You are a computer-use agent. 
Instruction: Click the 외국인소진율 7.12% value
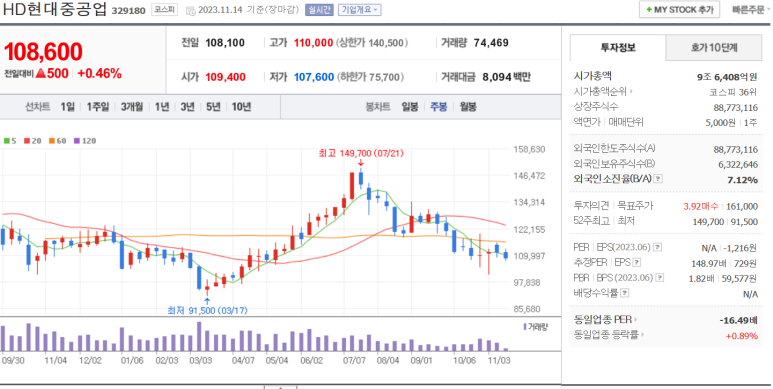point(742,180)
